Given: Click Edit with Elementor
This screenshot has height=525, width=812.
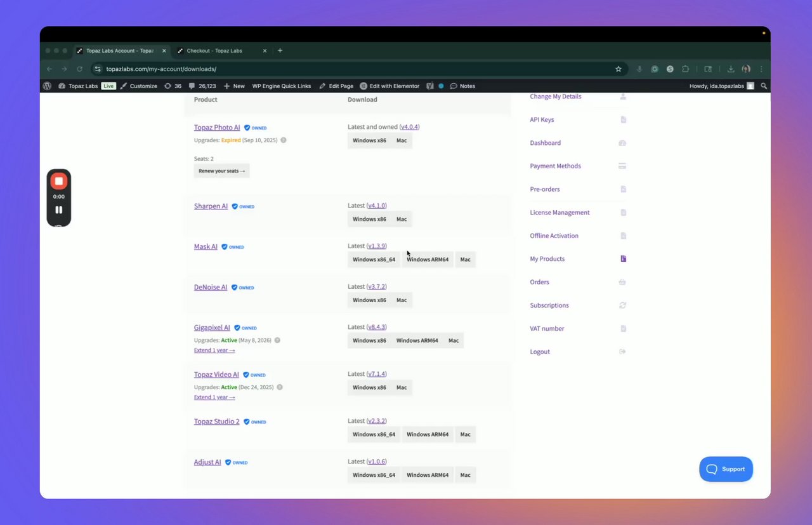Looking at the screenshot, I should point(390,86).
